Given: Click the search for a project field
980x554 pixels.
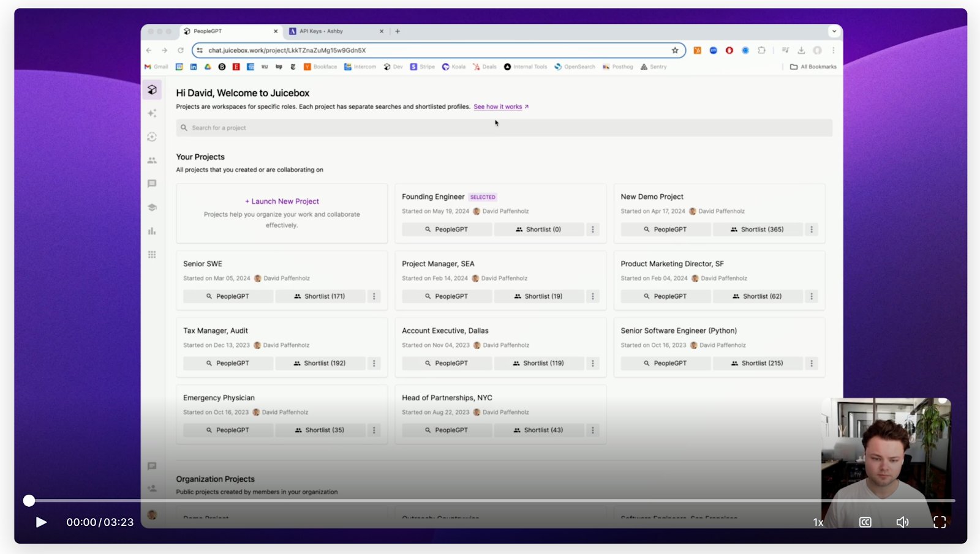Looking at the screenshot, I should pyautogui.click(x=504, y=128).
